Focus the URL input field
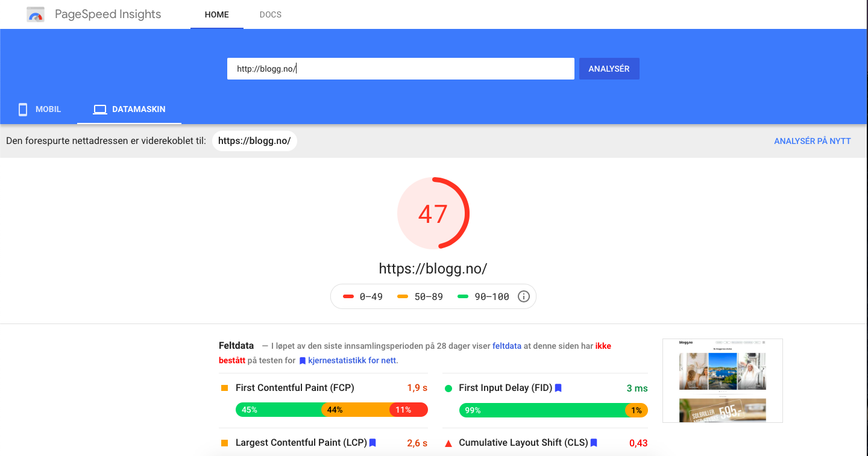 click(x=401, y=69)
